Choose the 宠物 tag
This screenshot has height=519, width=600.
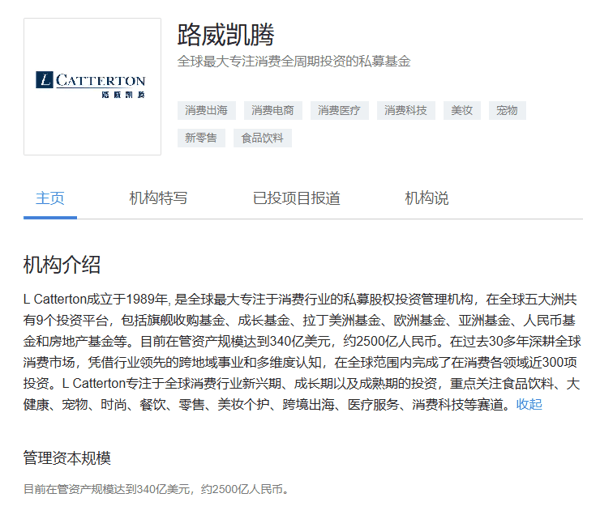(x=507, y=111)
